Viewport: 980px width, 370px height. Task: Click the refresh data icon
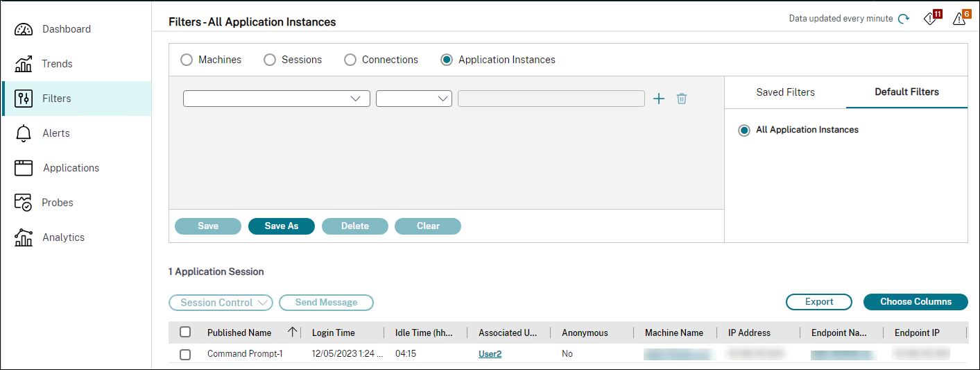pos(904,19)
